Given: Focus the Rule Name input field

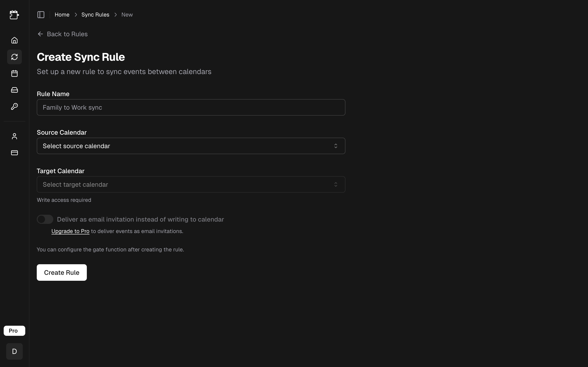Looking at the screenshot, I should (191, 107).
